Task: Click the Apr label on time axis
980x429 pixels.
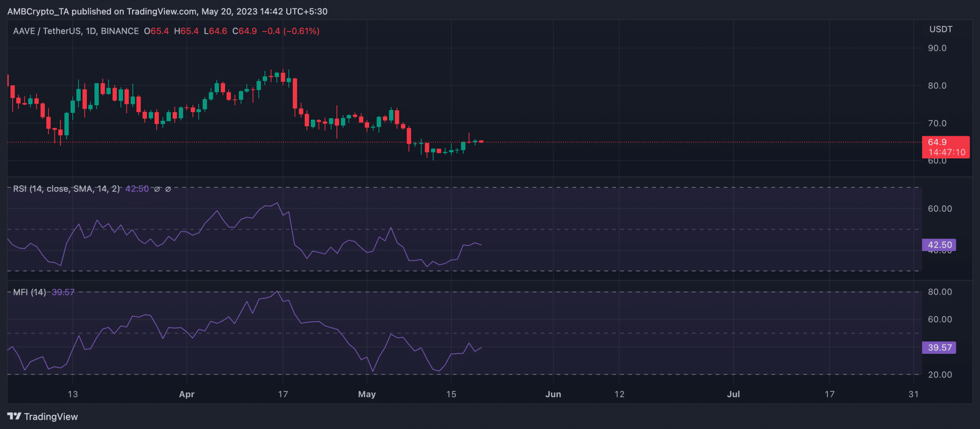Action: pos(187,394)
